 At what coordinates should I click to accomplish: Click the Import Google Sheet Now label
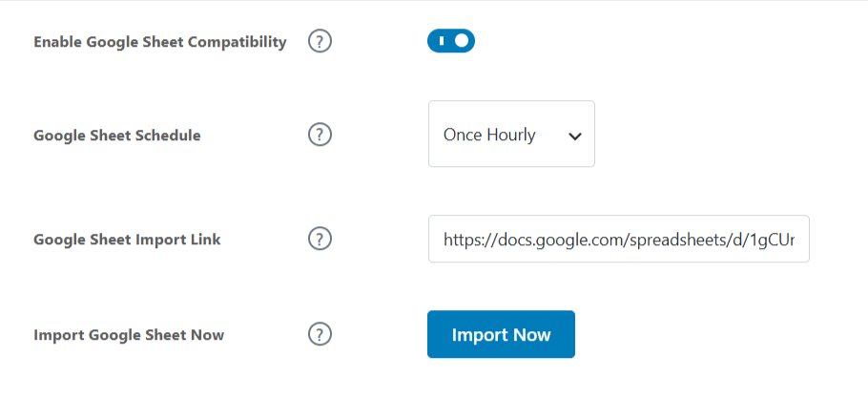click(x=129, y=335)
